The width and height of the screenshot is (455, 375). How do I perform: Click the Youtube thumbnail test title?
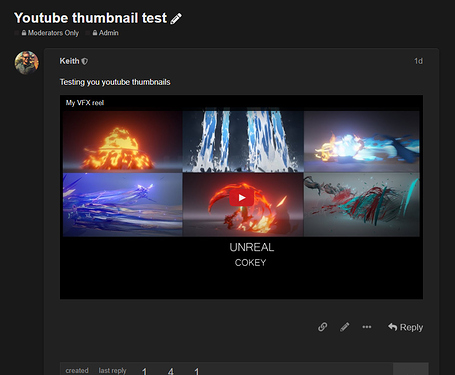(90, 18)
